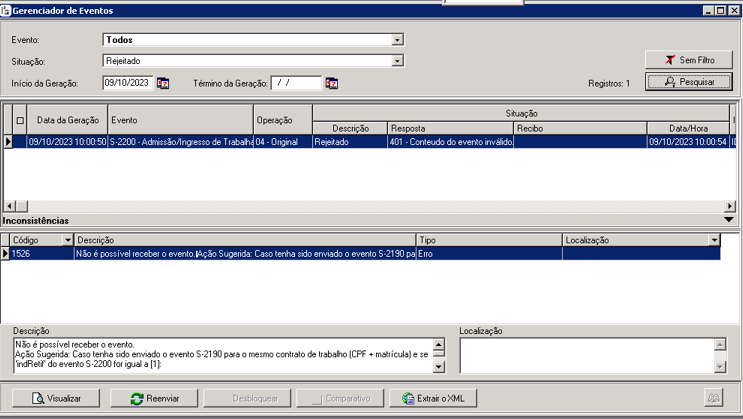This screenshot has width=743, height=419.
Task: Click the Operação column header
Action: click(x=282, y=121)
